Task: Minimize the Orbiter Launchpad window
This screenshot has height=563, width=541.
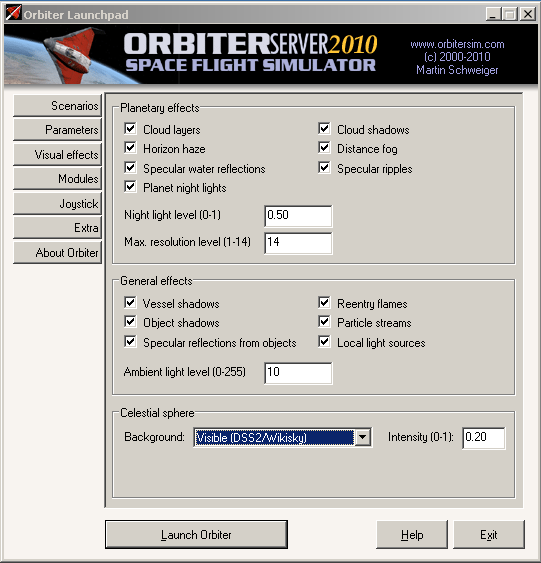Action: click(493, 14)
